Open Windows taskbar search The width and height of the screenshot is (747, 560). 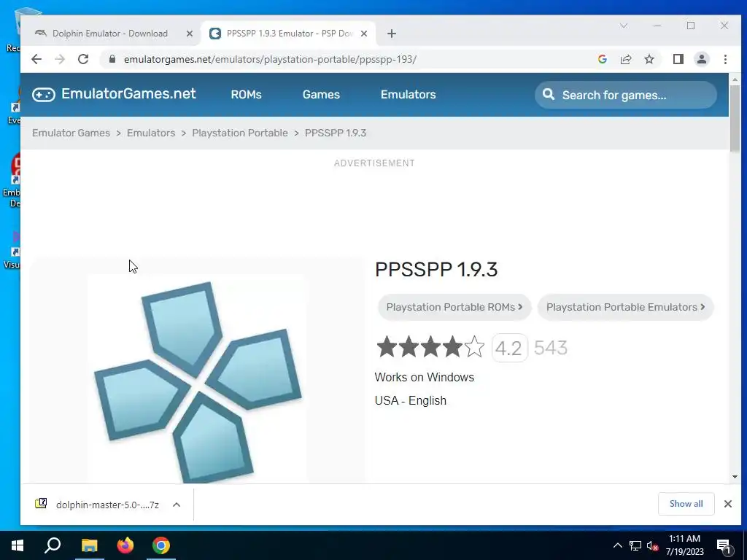click(53, 545)
